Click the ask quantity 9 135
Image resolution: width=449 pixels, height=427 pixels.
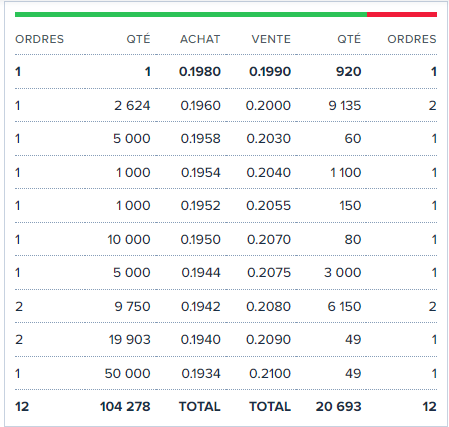click(x=345, y=106)
